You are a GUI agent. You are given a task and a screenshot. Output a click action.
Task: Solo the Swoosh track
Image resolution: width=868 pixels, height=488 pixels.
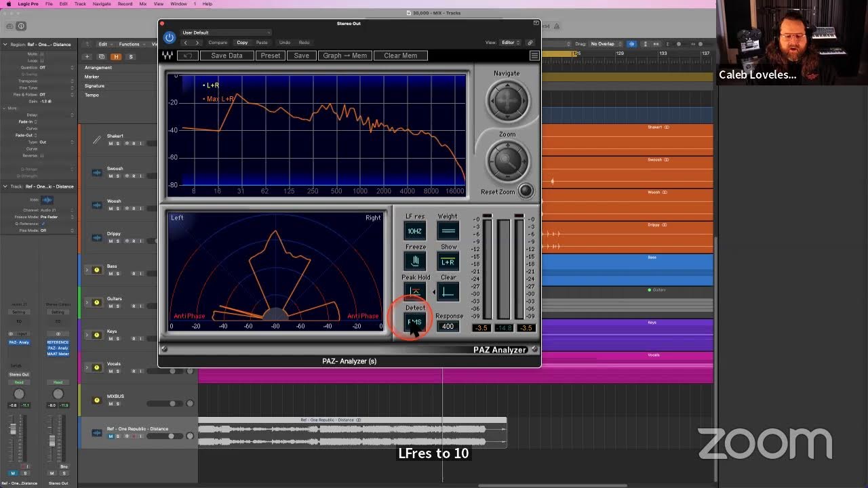pyautogui.click(x=117, y=176)
